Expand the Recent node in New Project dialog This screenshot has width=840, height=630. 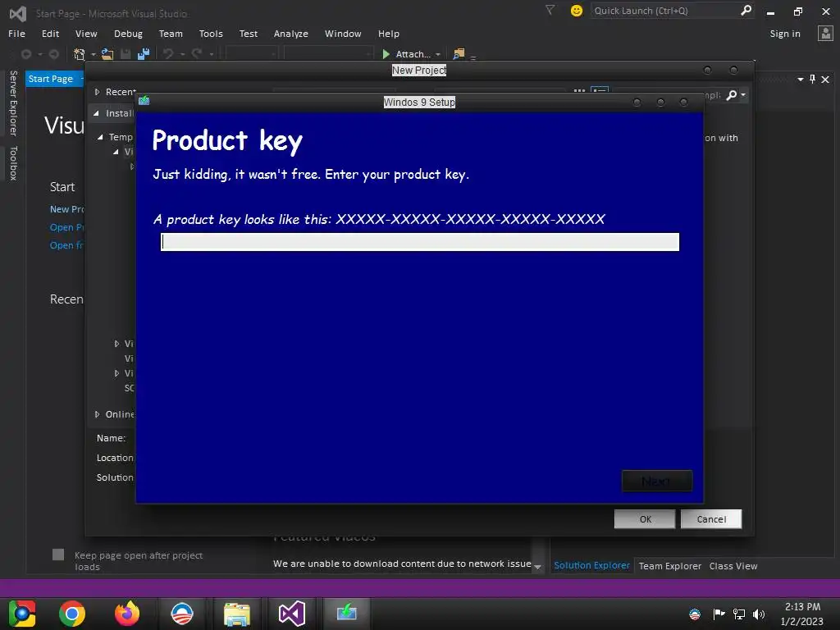coord(97,92)
